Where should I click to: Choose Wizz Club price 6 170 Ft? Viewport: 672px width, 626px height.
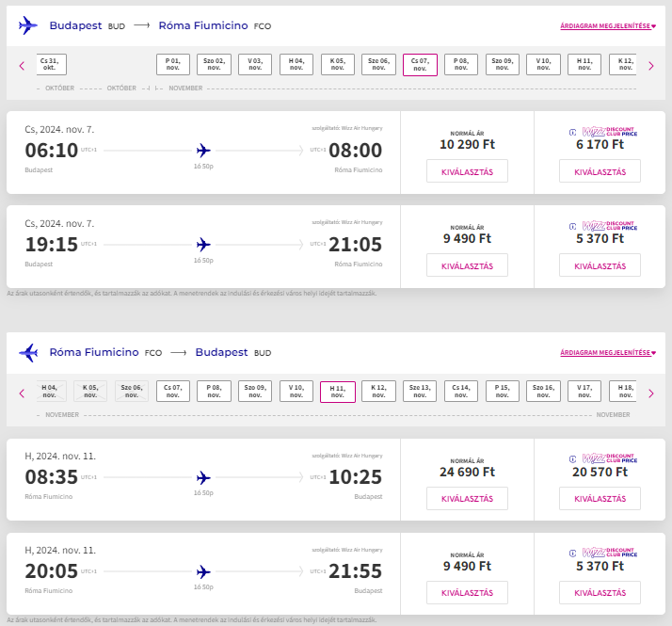point(600,170)
